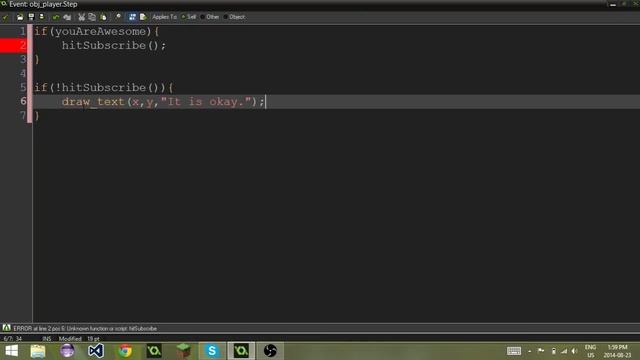Copy selection using the copy icon
The width and height of the screenshot is (640, 360).
point(92,17)
